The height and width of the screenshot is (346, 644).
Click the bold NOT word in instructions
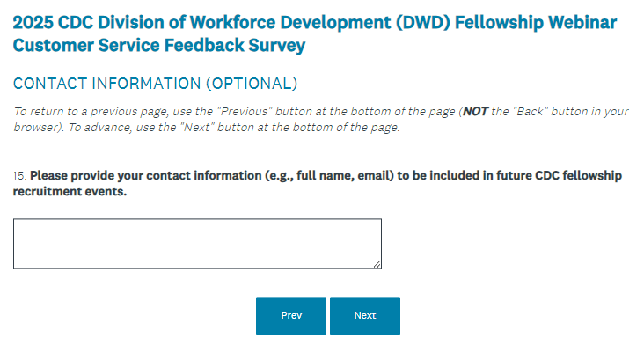tap(475, 111)
